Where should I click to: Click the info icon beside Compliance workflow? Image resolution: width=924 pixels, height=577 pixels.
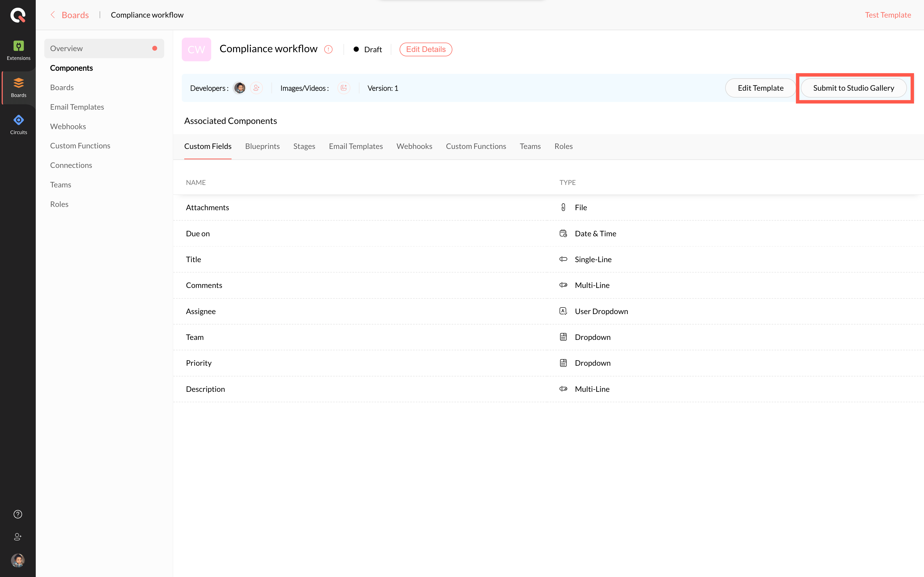(328, 49)
